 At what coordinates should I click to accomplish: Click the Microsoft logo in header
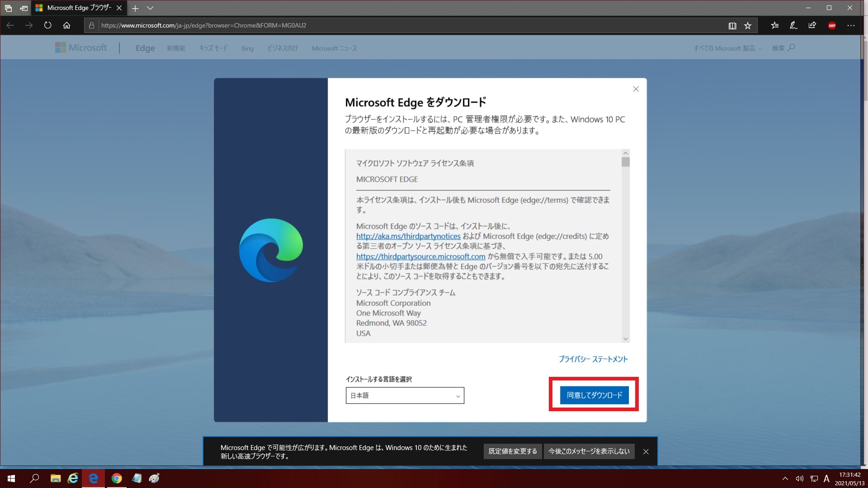click(x=81, y=48)
